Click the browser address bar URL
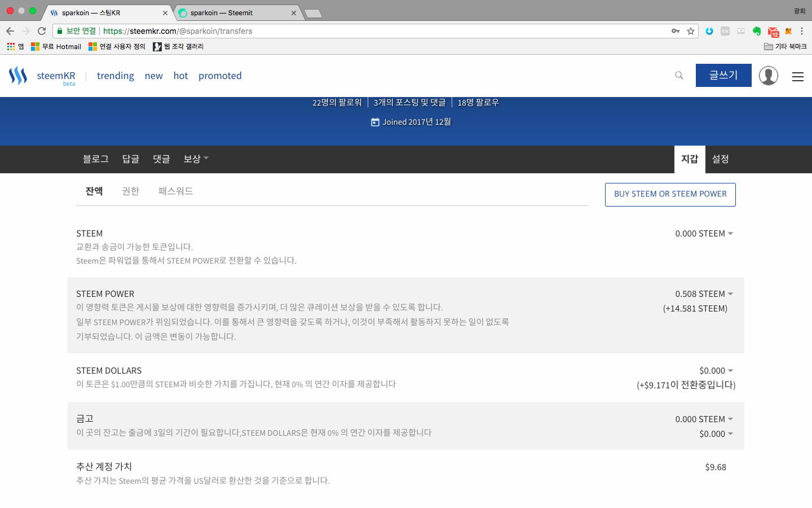This screenshot has height=508, width=812. click(178, 31)
